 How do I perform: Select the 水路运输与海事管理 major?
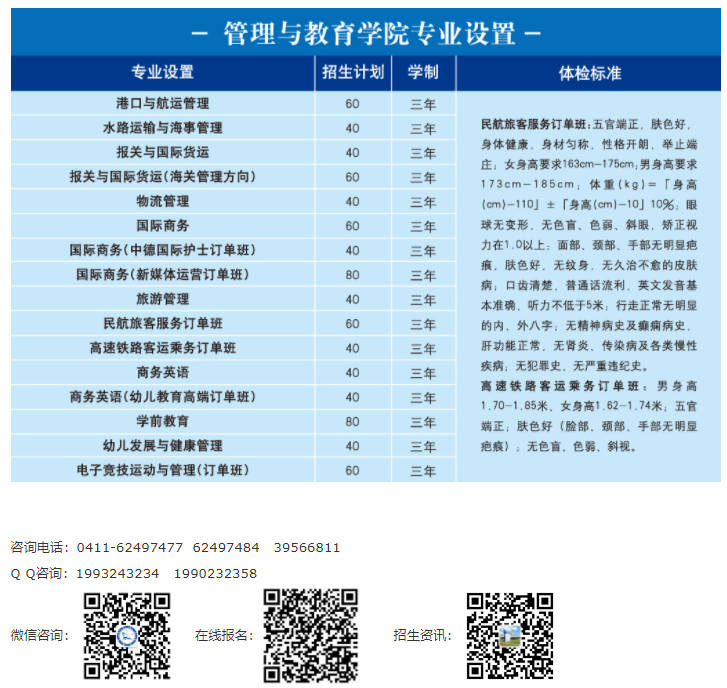(x=163, y=128)
